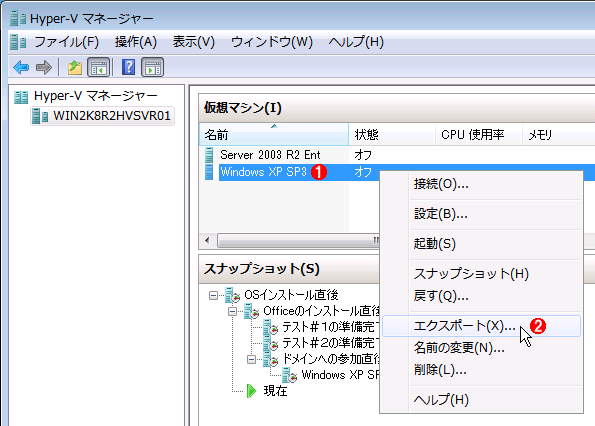Image resolution: width=595 pixels, height=426 pixels.
Task: Choose 名前の変更(N)... from context menu
Action: point(482,347)
